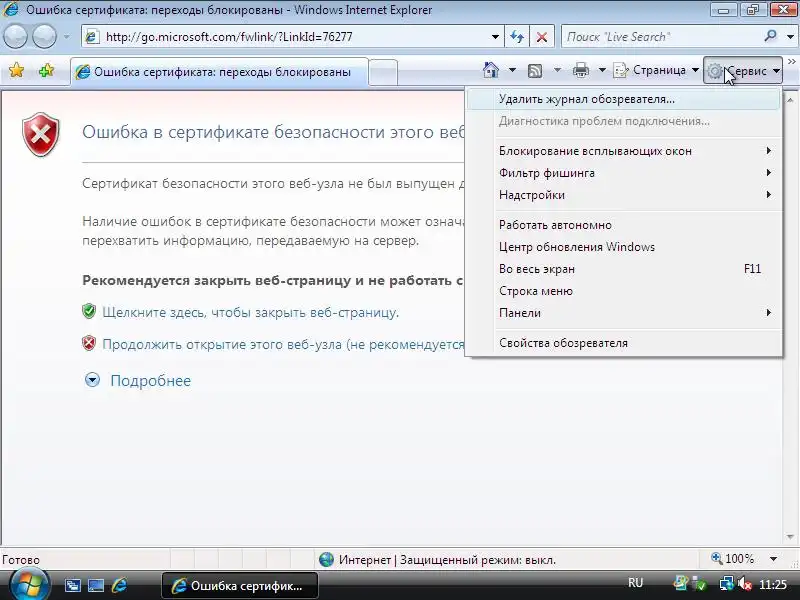The height and width of the screenshot is (600, 800).
Task: Click the page scrollbar up arrow
Action: pyautogui.click(x=790, y=99)
